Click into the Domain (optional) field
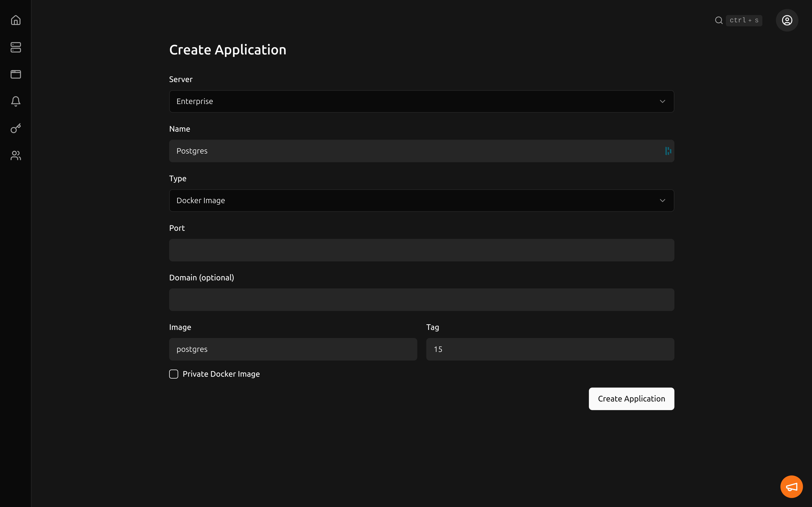The image size is (812, 507). tap(421, 300)
